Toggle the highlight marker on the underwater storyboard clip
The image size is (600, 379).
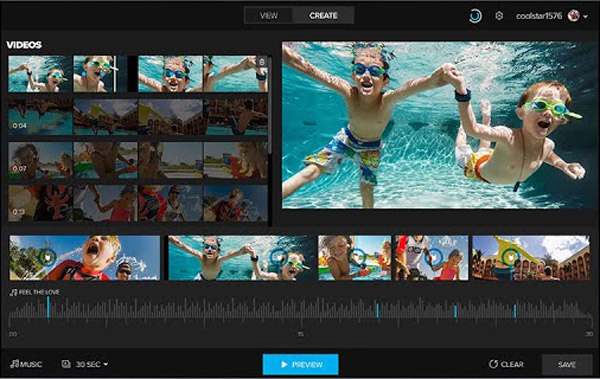point(279,257)
